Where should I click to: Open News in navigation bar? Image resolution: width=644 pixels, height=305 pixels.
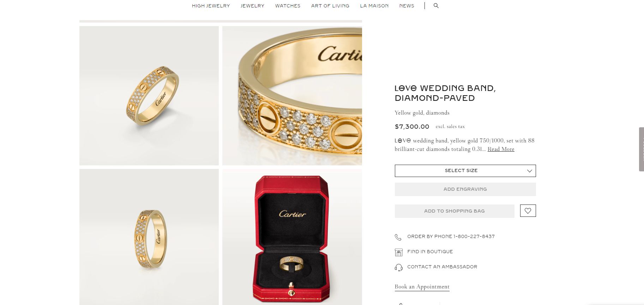click(407, 6)
